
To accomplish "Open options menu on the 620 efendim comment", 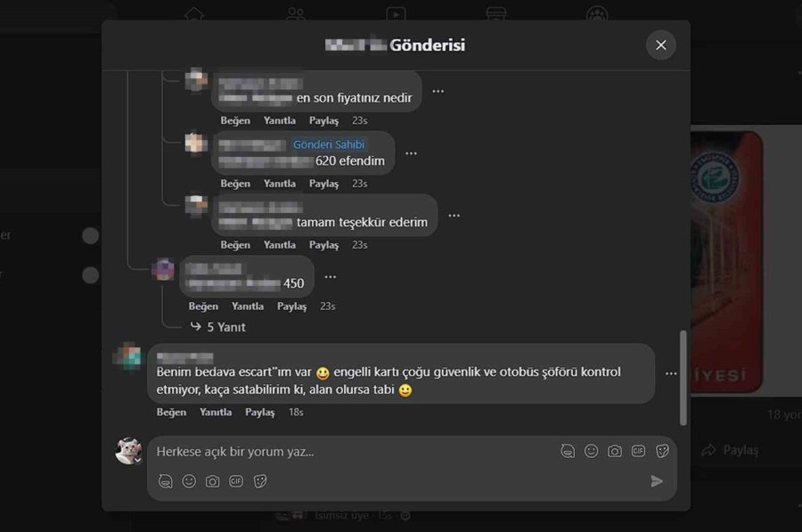I will point(411,152).
